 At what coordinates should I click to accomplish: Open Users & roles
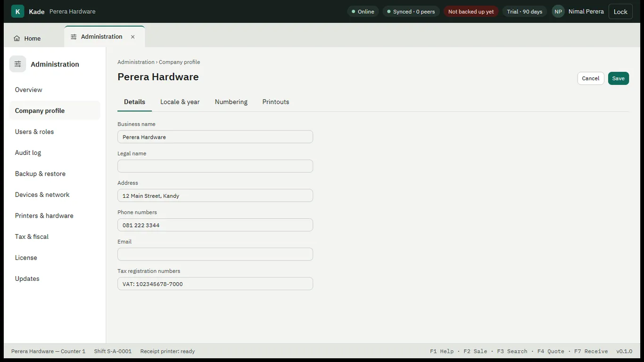click(55, 132)
